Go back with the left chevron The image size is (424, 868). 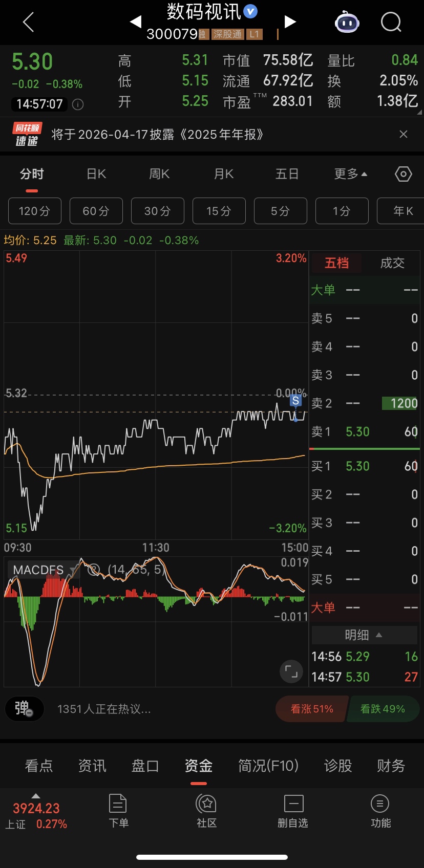pos(29,22)
